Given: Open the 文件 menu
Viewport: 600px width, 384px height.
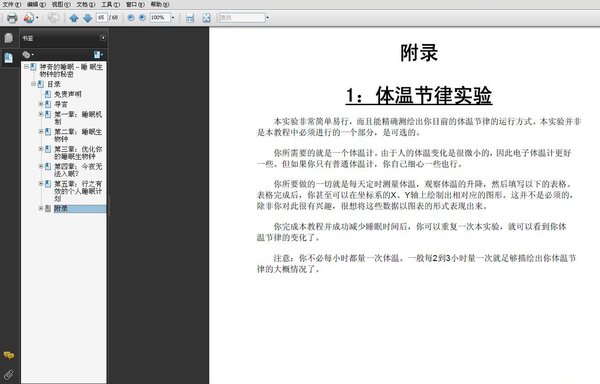Looking at the screenshot, I should click(12, 4).
